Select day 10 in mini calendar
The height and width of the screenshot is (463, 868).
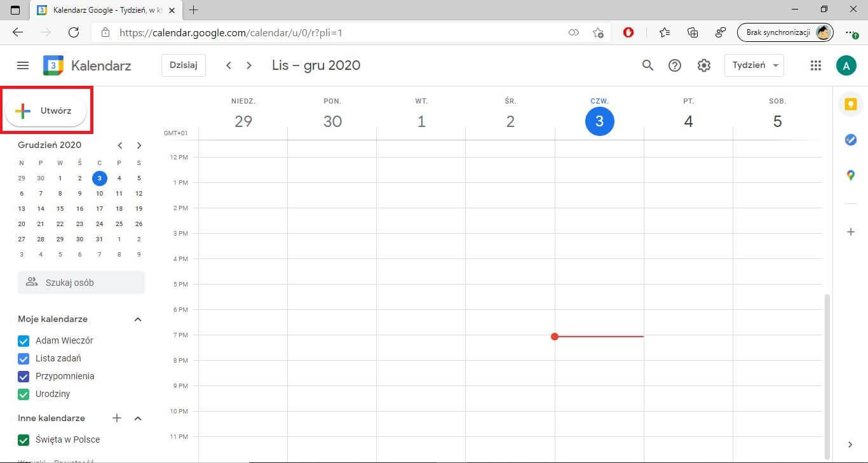(99, 193)
